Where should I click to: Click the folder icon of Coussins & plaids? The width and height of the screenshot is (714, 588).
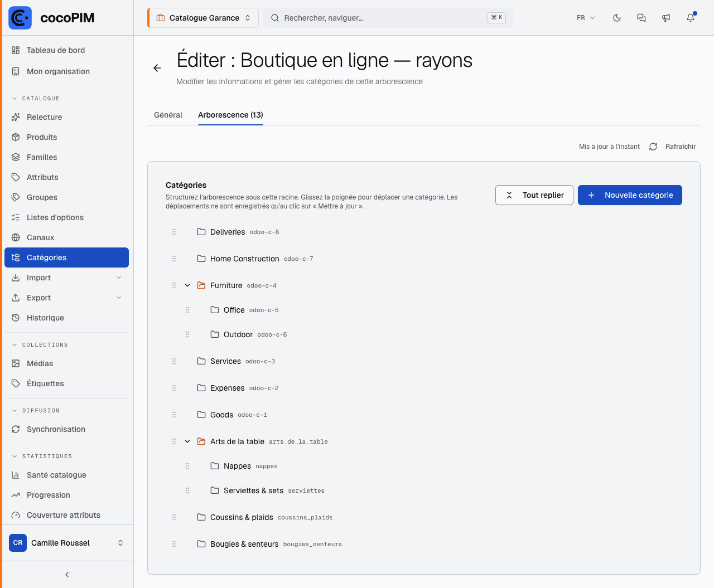pyautogui.click(x=201, y=517)
